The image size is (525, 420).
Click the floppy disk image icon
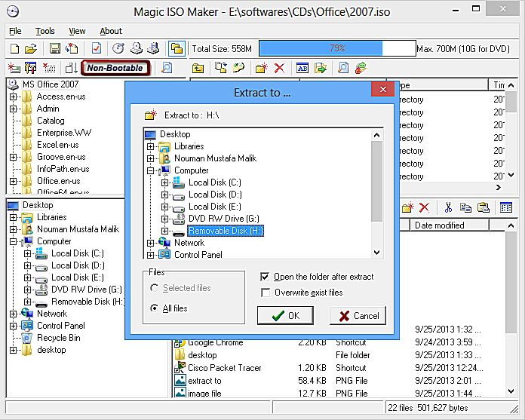pyautogui.click(x=154, y=49)
